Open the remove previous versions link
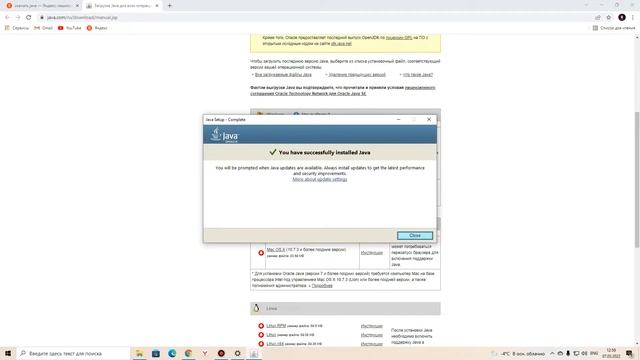The image size is (640, 360). (357, 75)
